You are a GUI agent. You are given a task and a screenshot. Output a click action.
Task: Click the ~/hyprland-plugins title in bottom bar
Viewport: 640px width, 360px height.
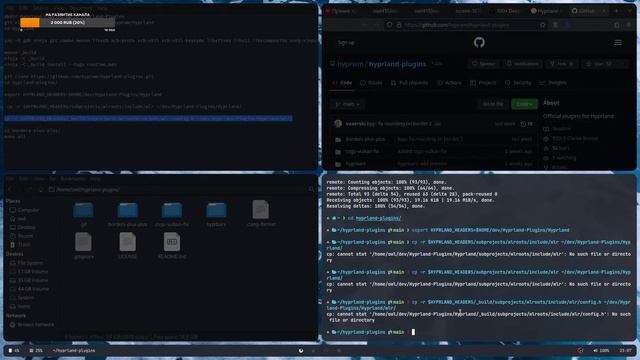click(73, 351)
